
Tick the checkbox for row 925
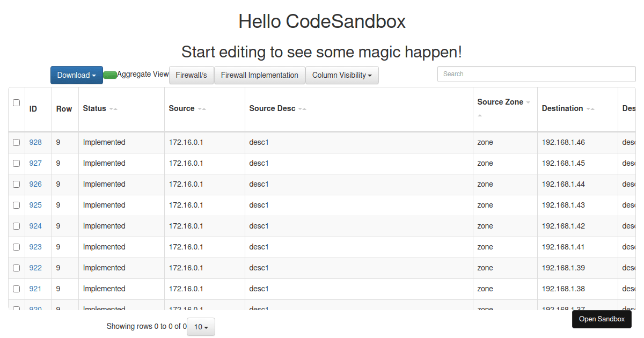[x=16, y=205]
